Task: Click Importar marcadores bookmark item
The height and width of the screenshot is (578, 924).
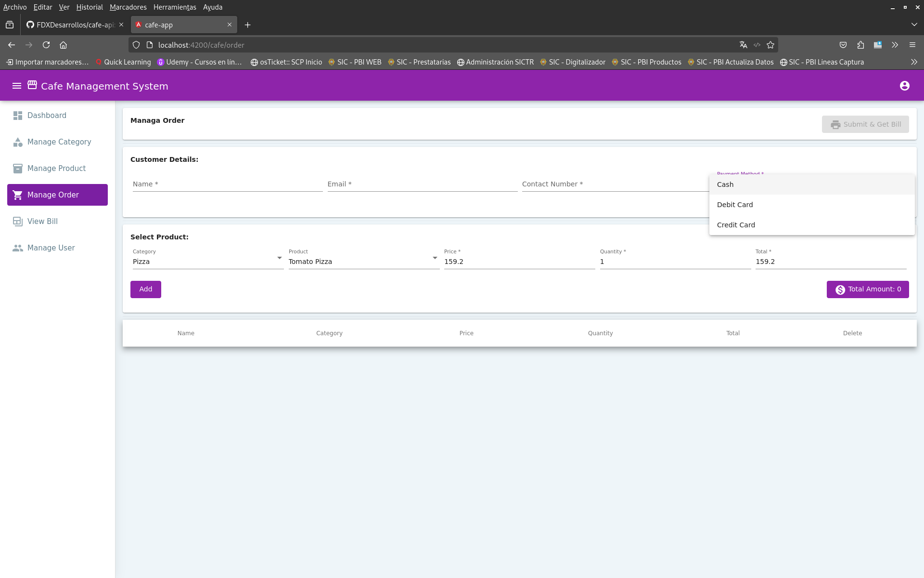Action: (48, 62)
